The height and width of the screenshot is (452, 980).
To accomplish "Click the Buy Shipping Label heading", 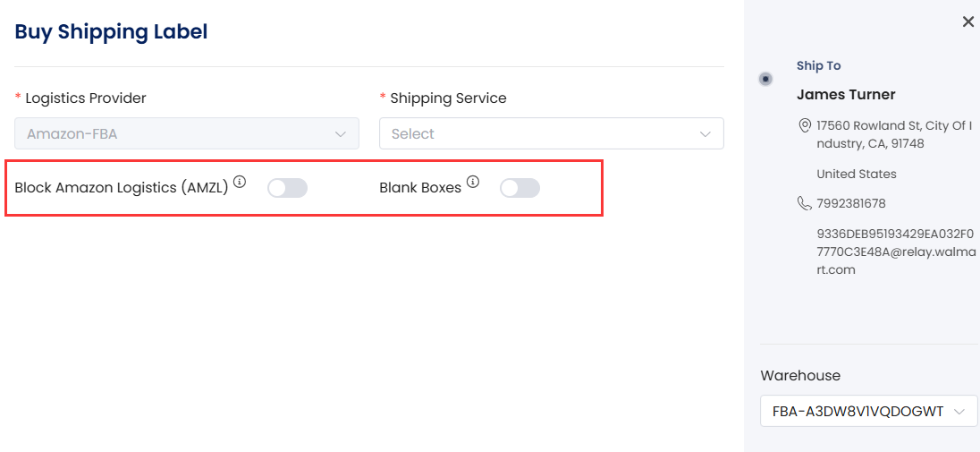I will (111, 31).
